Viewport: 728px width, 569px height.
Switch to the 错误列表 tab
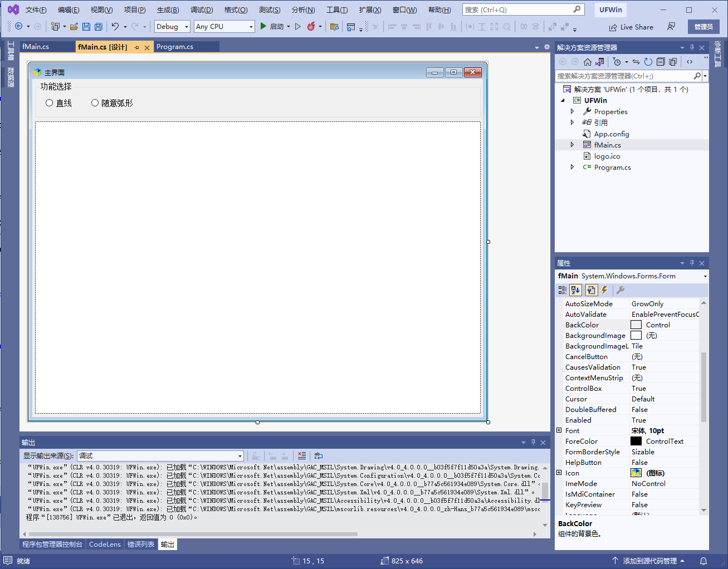(x=141, y=544)
